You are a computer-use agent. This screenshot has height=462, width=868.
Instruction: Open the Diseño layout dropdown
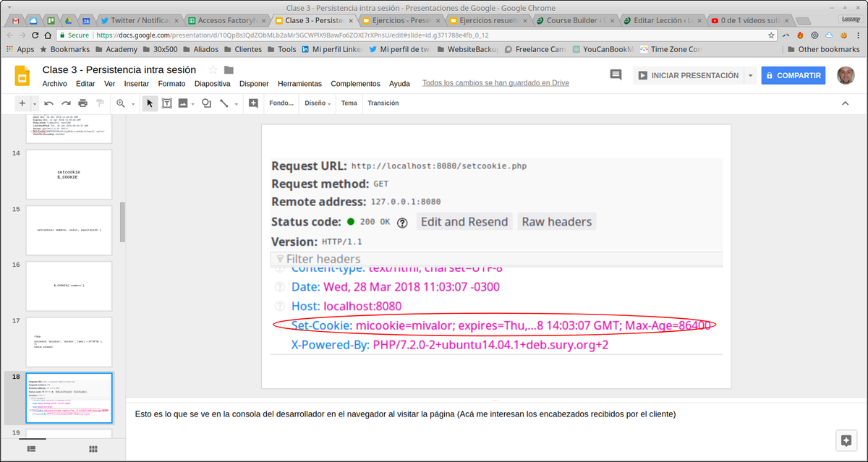(x=318, y=103)
